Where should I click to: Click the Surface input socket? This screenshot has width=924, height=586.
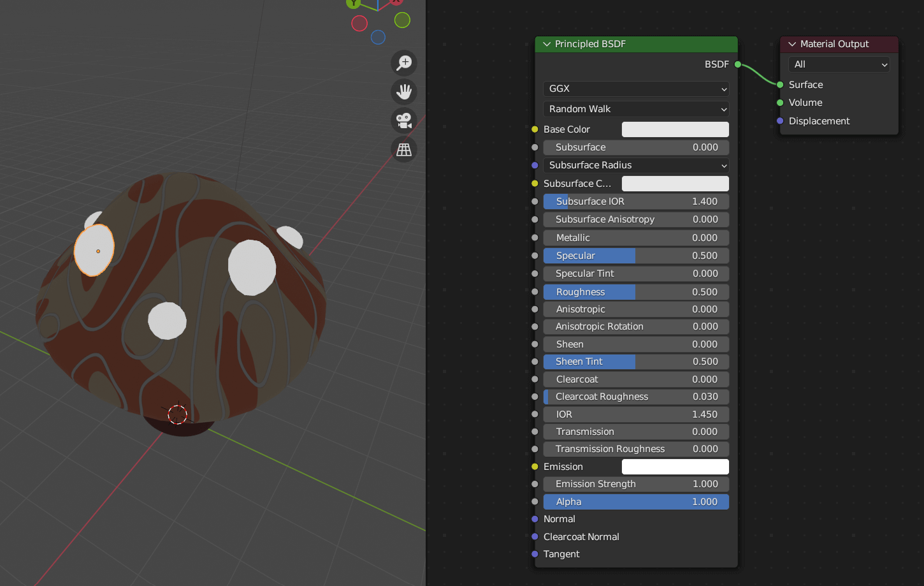780,85
